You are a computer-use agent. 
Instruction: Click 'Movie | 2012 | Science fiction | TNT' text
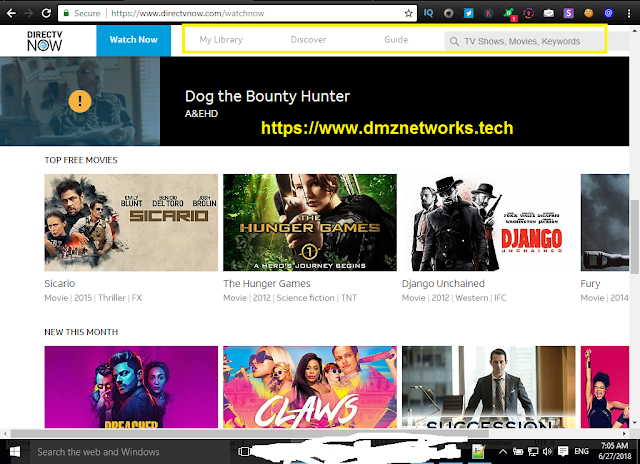(x=290, y=298)
